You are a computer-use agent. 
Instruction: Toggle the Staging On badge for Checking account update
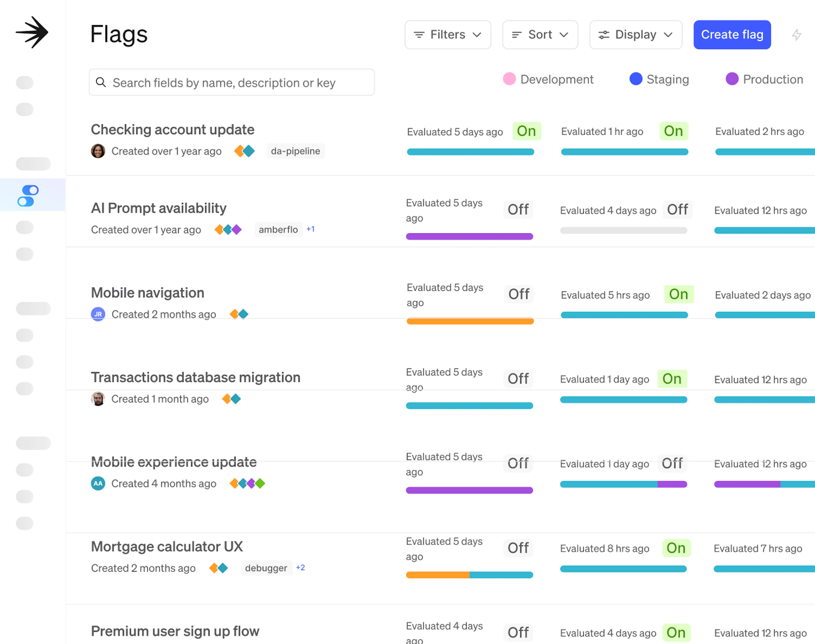click(674, 131)
